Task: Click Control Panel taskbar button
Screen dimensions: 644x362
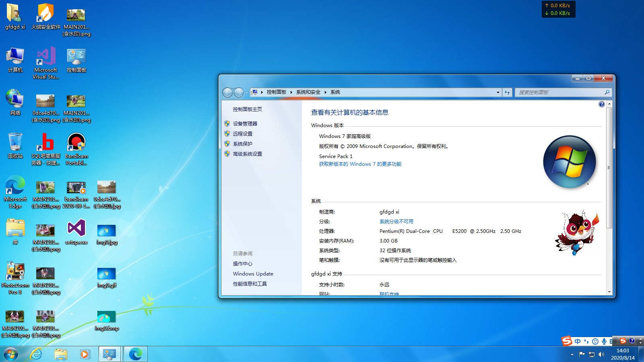Action: point(109,354)
